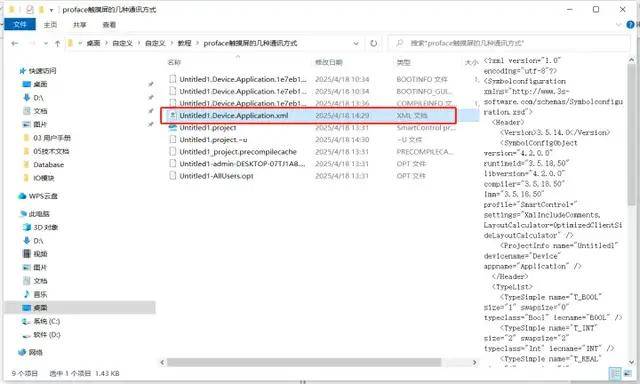Open 文档 under Quick access
The image size is (640, 384).
coord(40,111)
